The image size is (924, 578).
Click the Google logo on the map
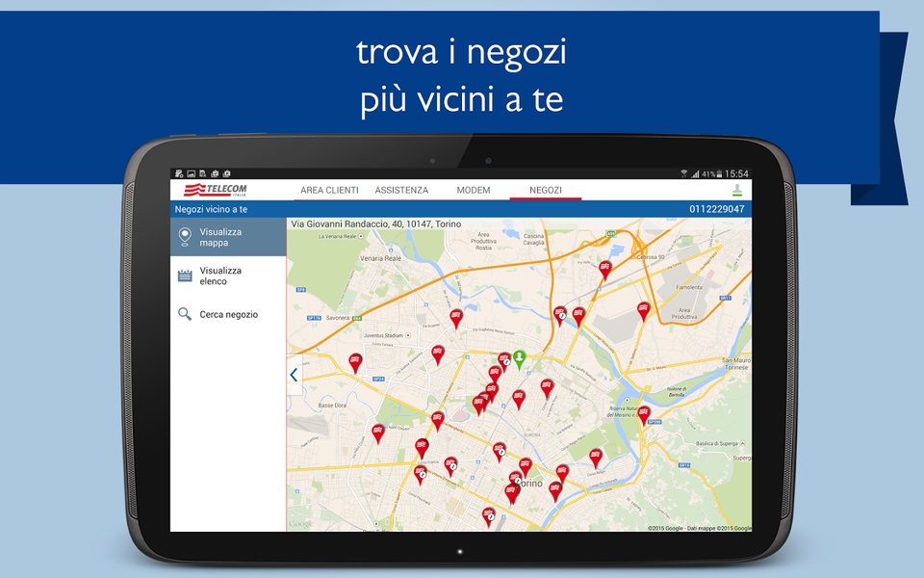click(300, 524)
